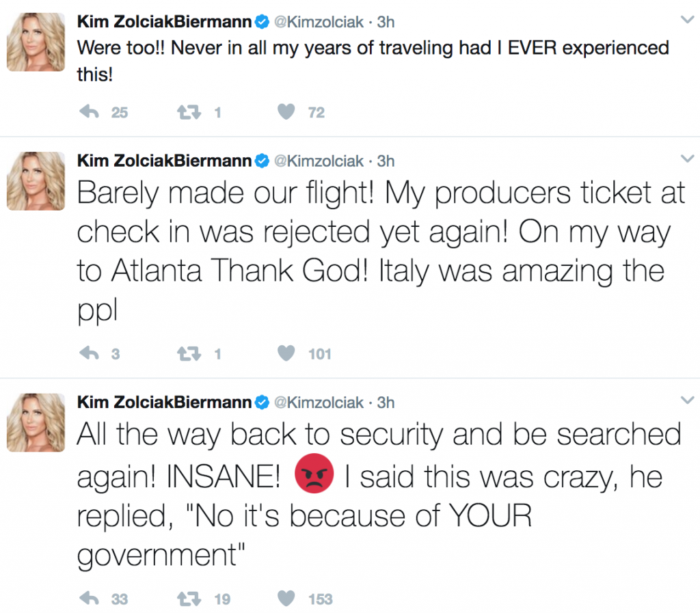Open the caret menu on the third tweet
The width and height of the screenshot is (700, 613).
point(686,400)
